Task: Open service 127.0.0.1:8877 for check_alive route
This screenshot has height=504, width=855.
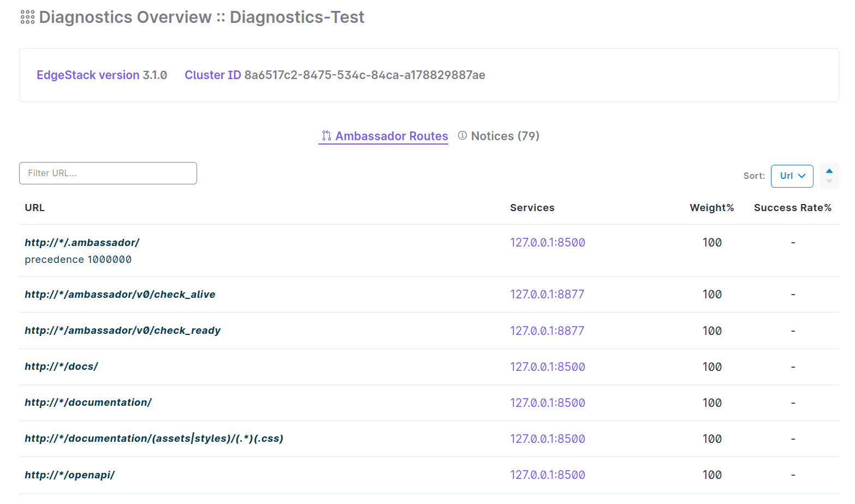Action: click(x=547, y=295)
